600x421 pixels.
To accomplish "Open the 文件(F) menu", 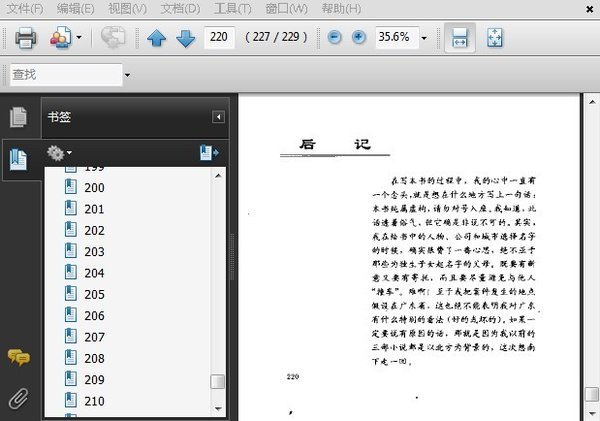I will [x=25, y=8].
